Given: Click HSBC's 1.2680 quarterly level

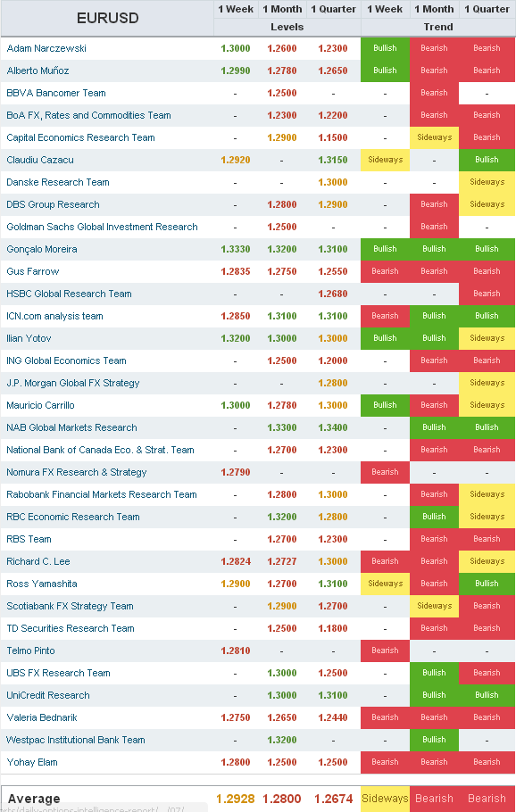Looking at the screenshot, I should coord(333,293).
